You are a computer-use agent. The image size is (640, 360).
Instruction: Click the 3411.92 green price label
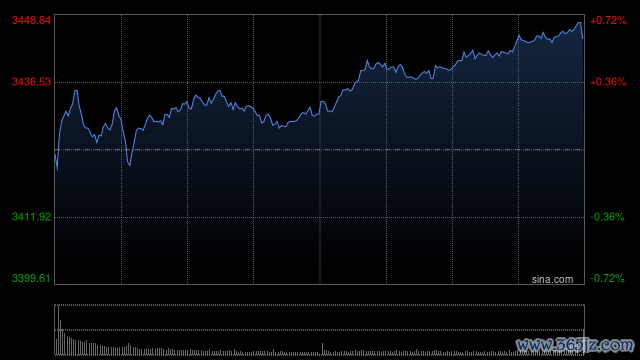coord(31,217)
